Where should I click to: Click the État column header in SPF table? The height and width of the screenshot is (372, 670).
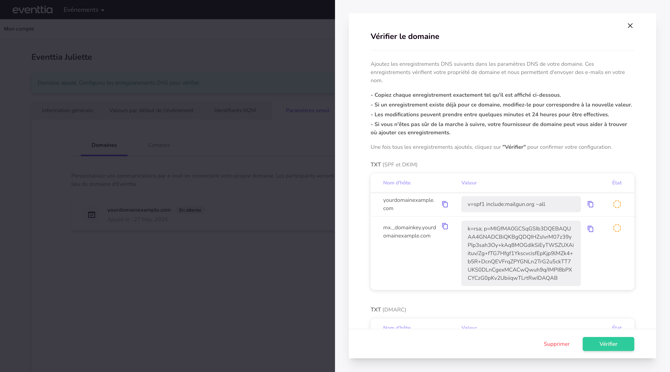coord(617,183)
